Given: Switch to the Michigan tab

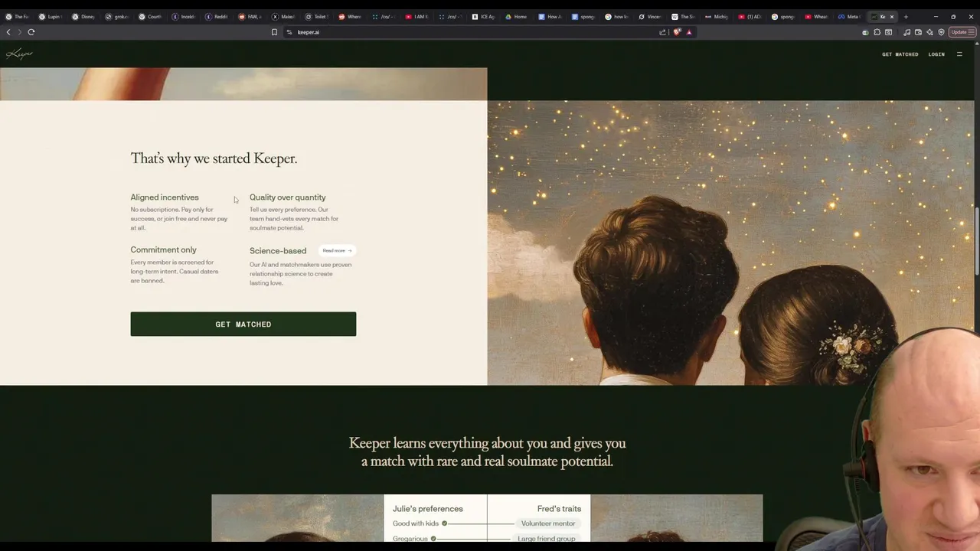Looking at the screenshot, I should tap(717, 16).
